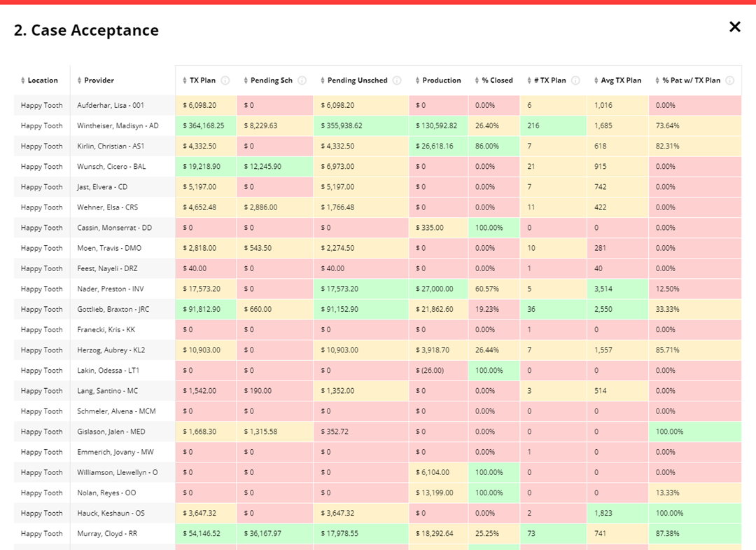Select the Nader, Preston - INV row
Image resolution: width=756 pixels, height=550 pixels.
113,289
